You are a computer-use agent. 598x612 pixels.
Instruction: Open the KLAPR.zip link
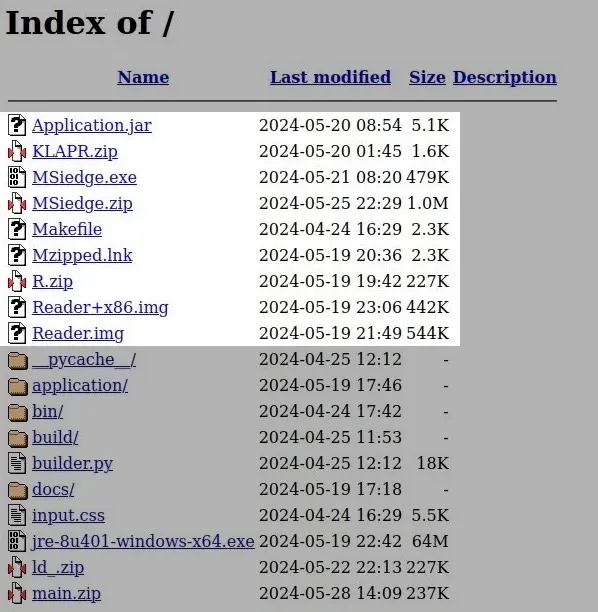pos(75,151)
